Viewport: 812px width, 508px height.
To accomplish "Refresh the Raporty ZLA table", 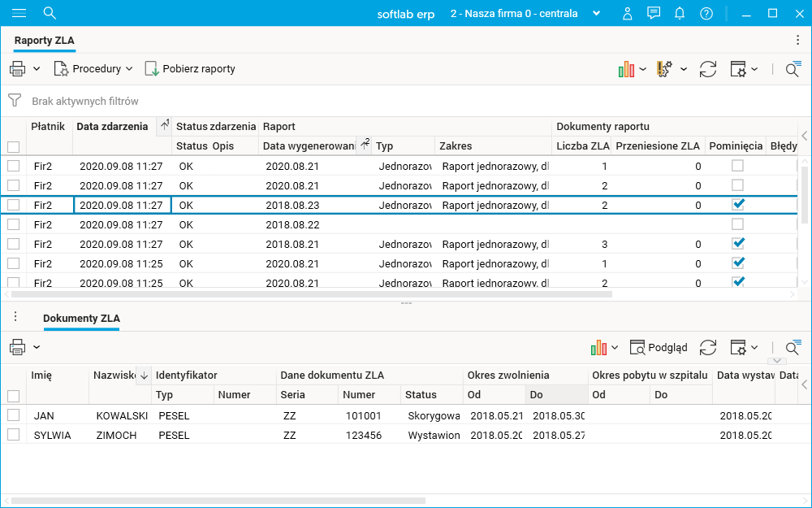I will click(x=708, y=69).
